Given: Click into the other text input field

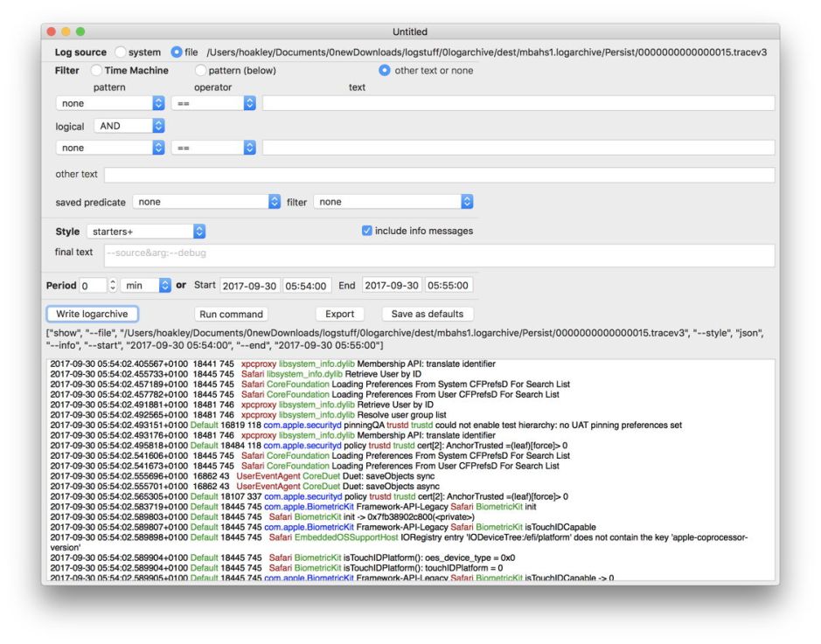Looking at the screenshot, I should [x=439, y=175].
